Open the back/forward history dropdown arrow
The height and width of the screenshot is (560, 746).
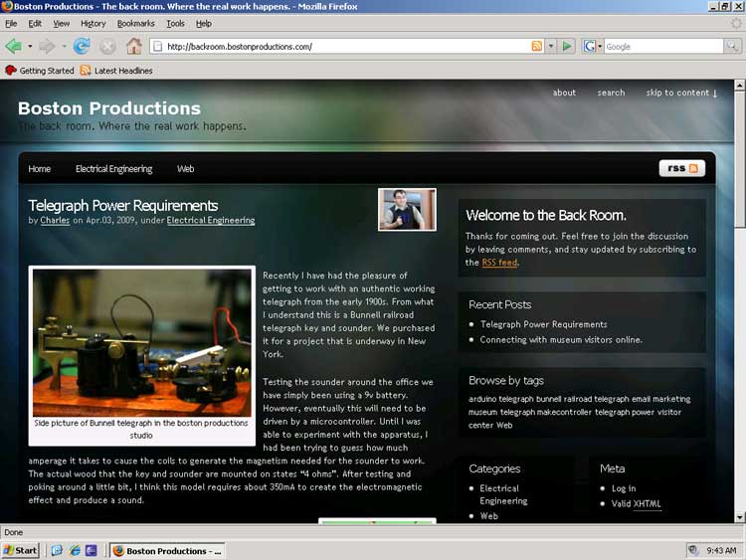30,46
